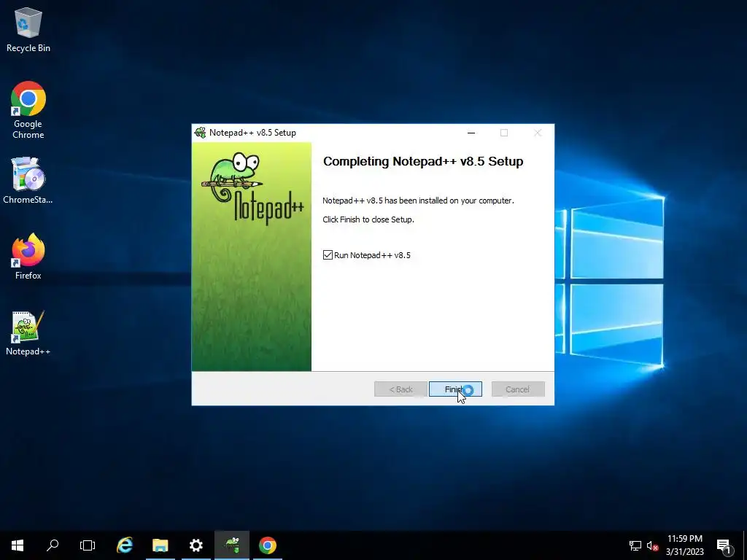The height and width of the screenshot is (560, 747).
Task: Click the Finish button
Action: pos(455,389)
